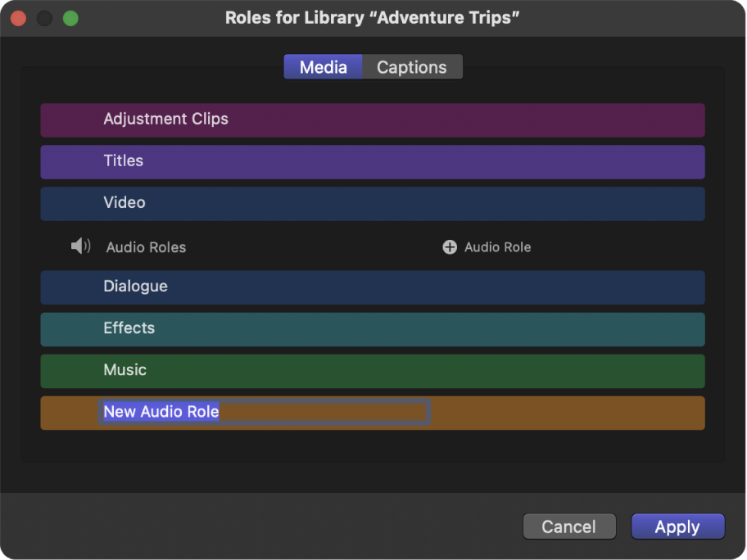Click the Audio Roles section heading

146,246
